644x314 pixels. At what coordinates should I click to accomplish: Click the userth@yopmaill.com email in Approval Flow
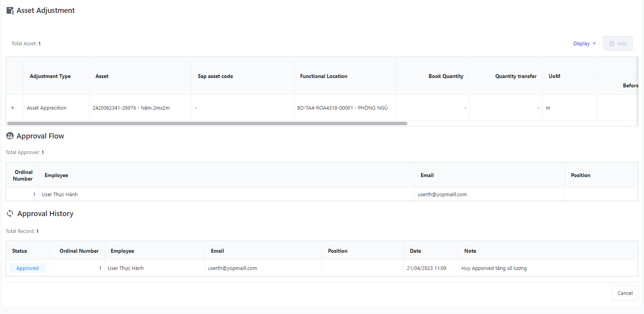click(x=442, y=195)
